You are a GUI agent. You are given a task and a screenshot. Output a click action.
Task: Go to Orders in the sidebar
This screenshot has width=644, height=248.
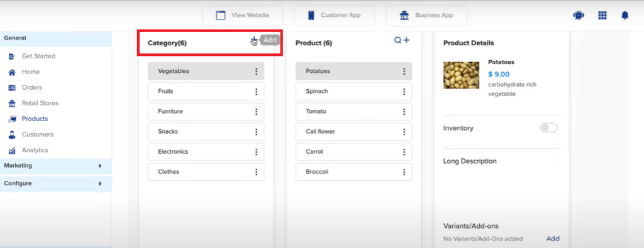pyautogui.click(x=32, y=88)
